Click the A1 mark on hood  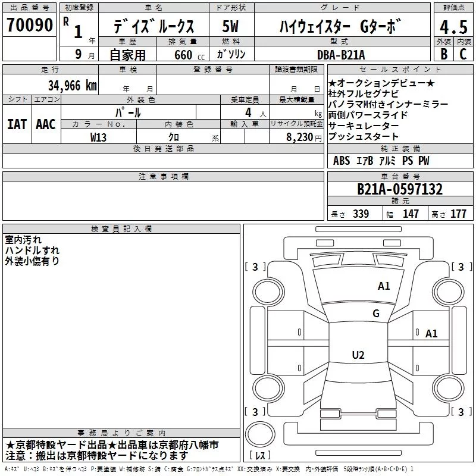[384, 286]
